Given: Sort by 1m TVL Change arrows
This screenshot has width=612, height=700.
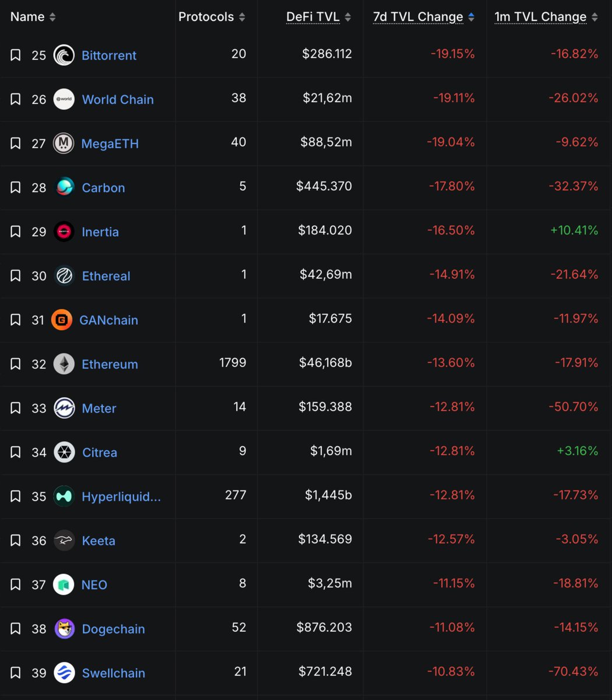Looking at the screenshot, I should (x=595, y=17).
